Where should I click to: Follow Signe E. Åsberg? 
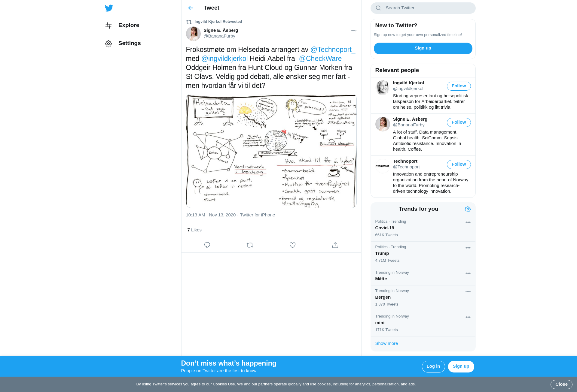459,122
